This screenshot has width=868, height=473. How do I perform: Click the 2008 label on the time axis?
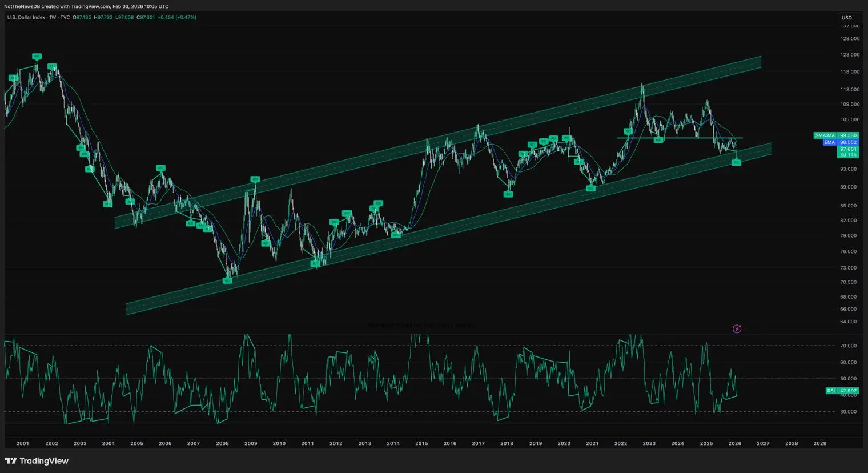(x=222, y=443)
